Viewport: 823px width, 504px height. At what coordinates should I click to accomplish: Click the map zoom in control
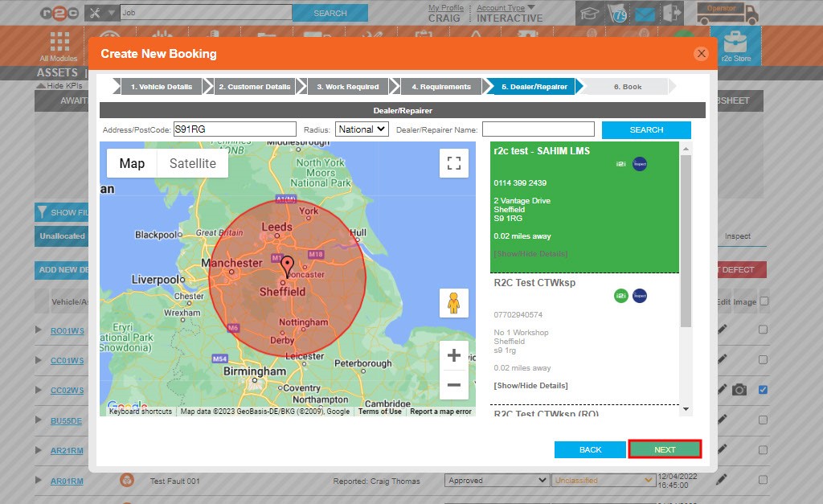pos(454,354)
